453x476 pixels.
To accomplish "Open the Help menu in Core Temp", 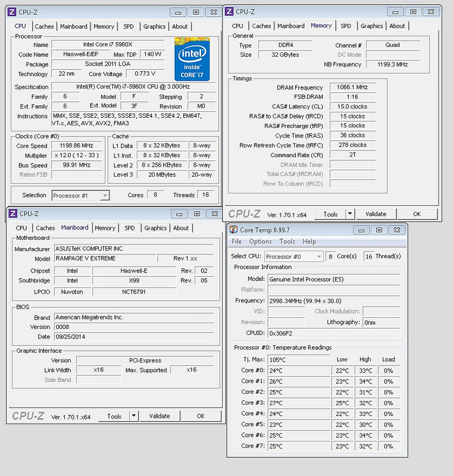I will [309, 242].
